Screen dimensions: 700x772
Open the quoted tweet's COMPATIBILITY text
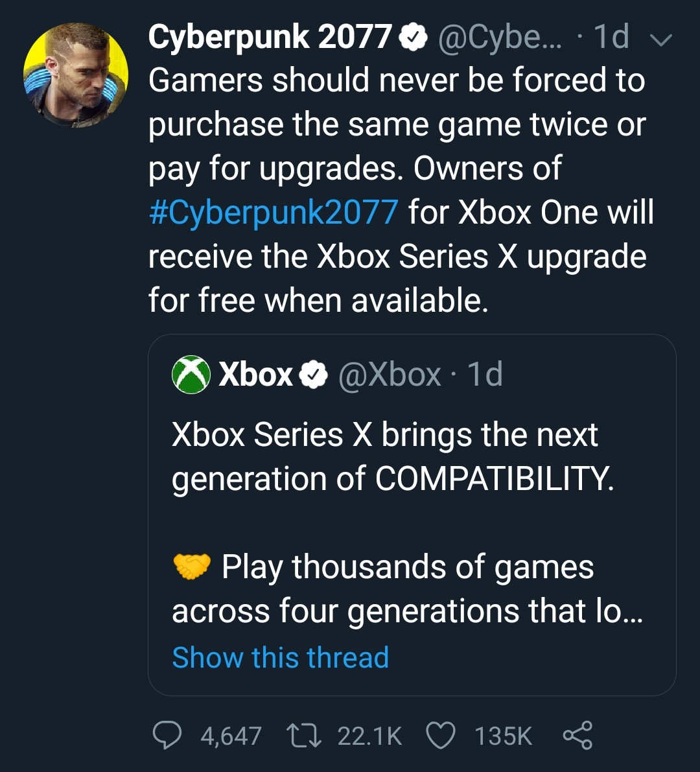pos(493,480)
